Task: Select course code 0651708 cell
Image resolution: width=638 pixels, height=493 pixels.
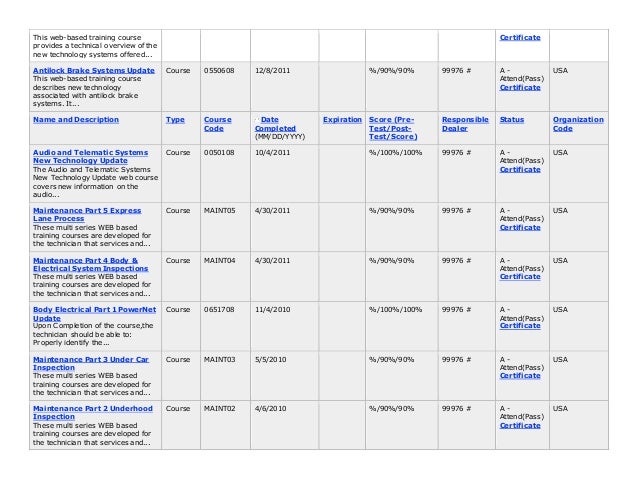Action: coord(219,310)
